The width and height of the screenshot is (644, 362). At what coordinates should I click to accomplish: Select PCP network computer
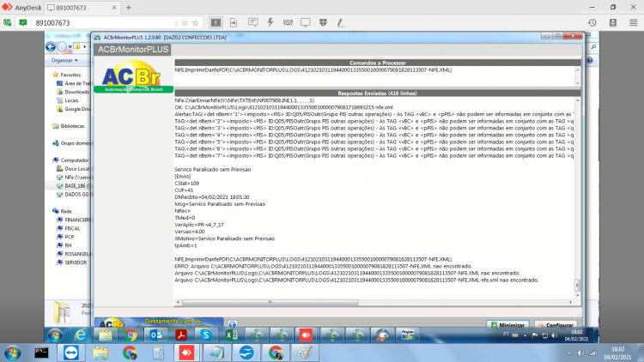(69, 237)
